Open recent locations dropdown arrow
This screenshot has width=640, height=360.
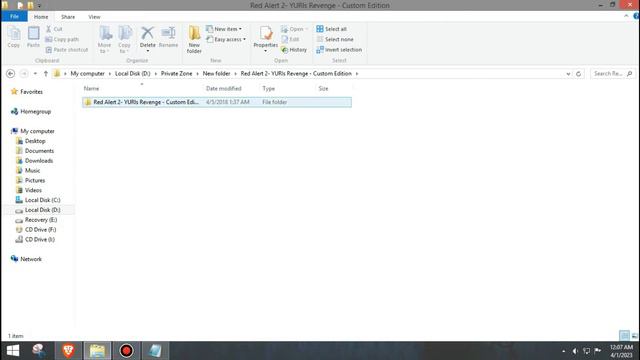pyautogui.click(x=35, y=73)
